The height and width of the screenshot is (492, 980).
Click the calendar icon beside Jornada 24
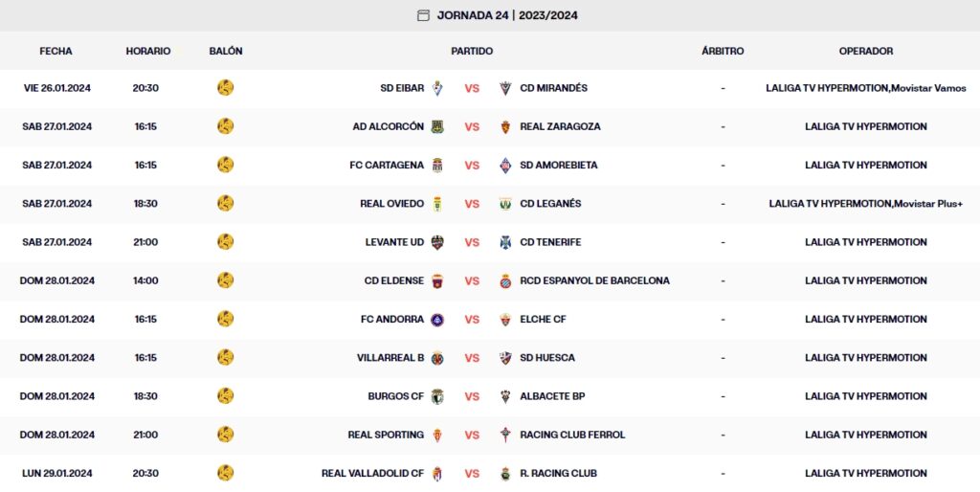(x=424, y=15)
